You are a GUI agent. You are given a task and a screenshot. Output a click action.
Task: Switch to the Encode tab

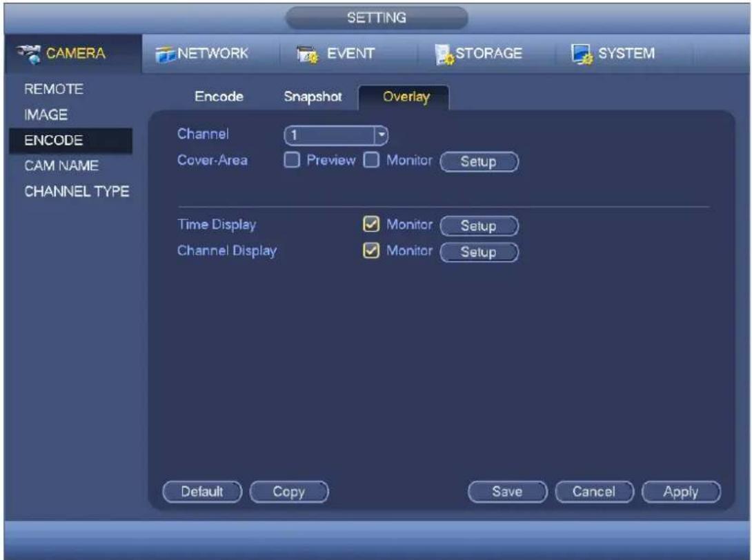[219, 97]
